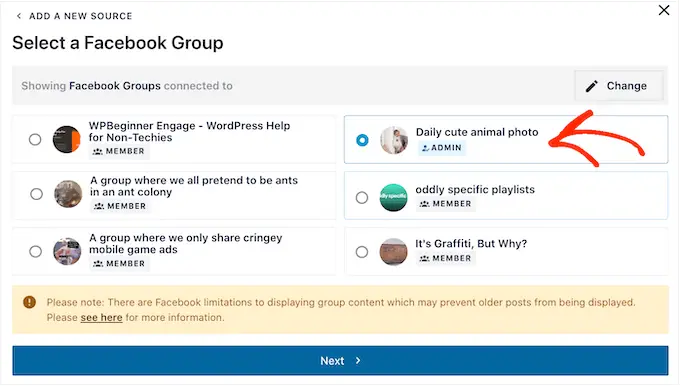Select the WPBeginner Engage radio button
Screen dimensions: 680x387
coord(35,139)
